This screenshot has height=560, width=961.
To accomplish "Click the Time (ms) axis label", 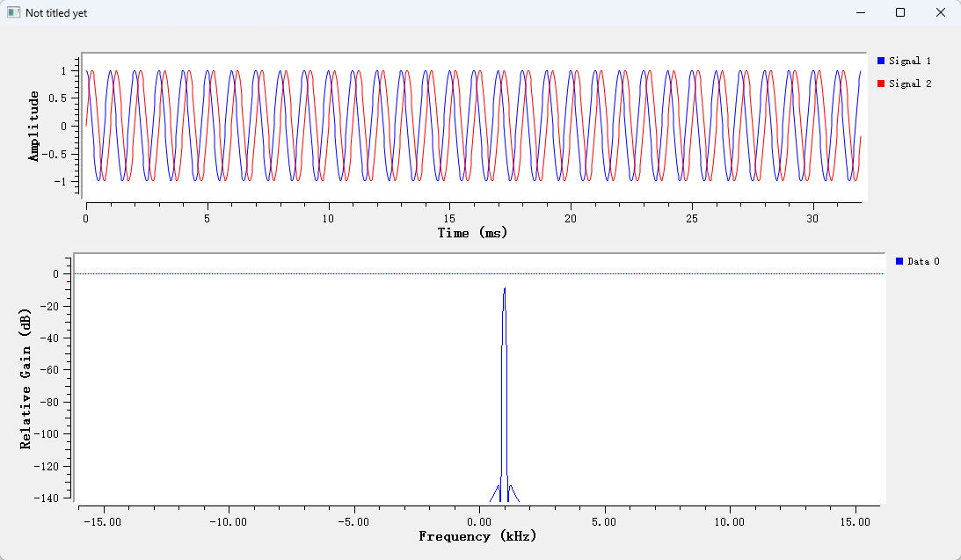I will point(472,233).
